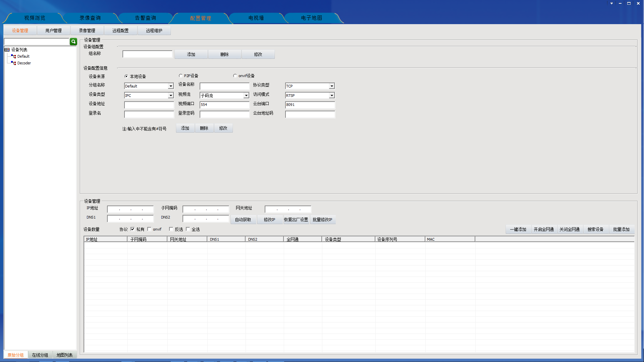The image size is (644, 362).
Task: Enable the onvif protocol checkbox
Action: pos(149,229)
